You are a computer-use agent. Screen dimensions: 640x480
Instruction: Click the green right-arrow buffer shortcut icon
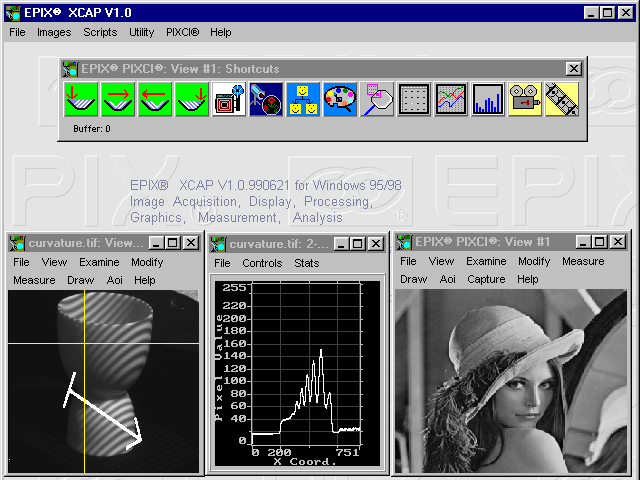pos(118,99)
